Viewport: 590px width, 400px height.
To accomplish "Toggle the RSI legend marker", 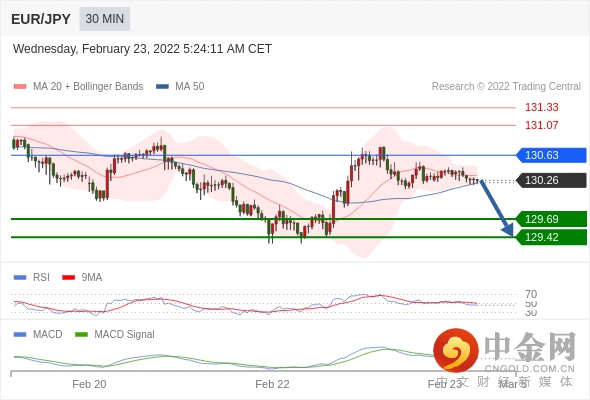I will tap(20, 278).
